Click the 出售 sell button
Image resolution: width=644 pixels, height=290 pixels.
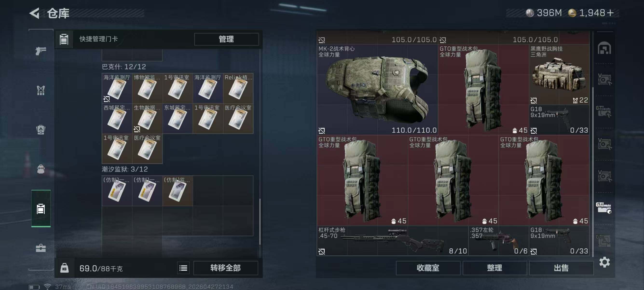pyautogui.click(x=561, y=268)
